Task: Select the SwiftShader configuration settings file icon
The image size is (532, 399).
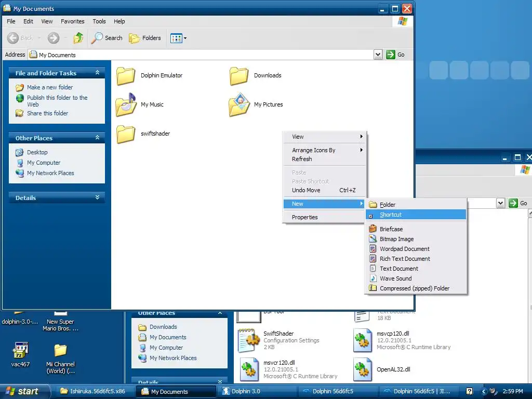Action: [249, 340]
